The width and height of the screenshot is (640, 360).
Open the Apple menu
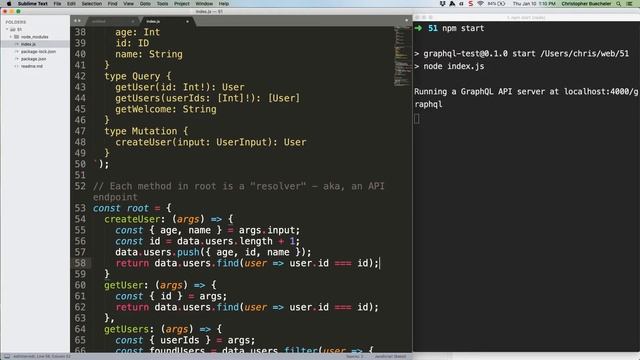click(x=9, y=4)
